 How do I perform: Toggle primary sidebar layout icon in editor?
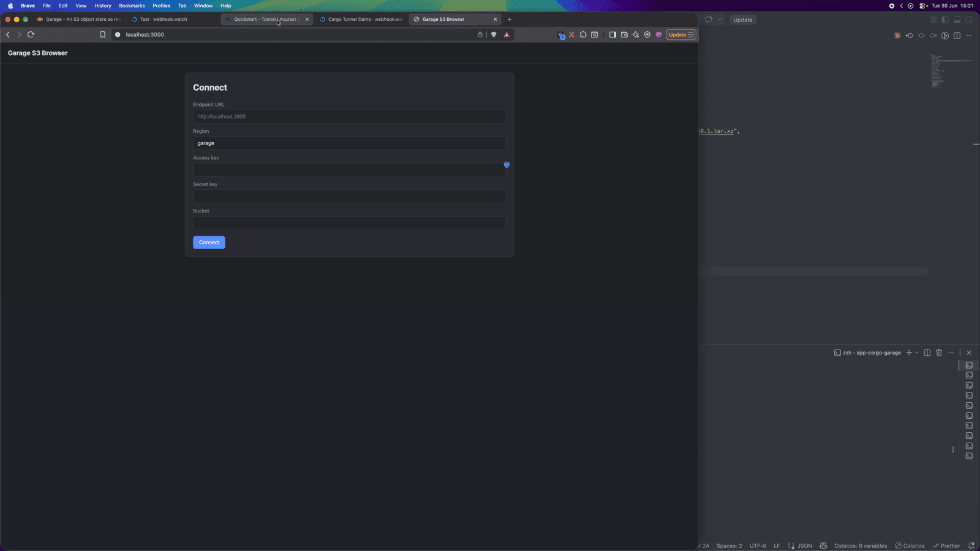(945, 20)
